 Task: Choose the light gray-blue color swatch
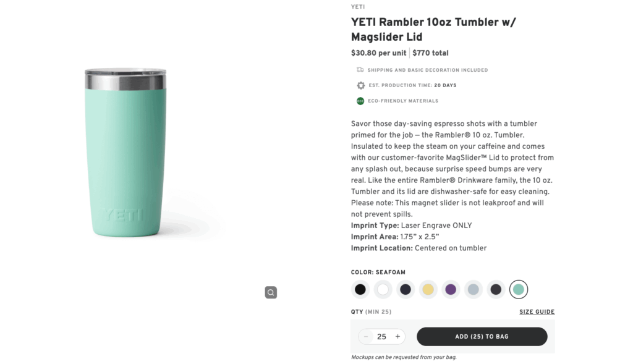click(473, 289)
